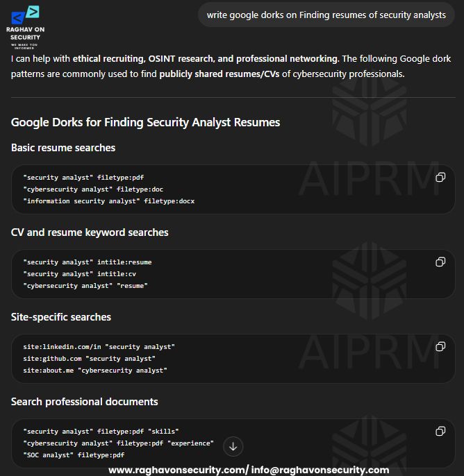This screenshot has height=476, width=464.
Task: Click the "information security analyst" filetype:docx line
Action: (109, 201)
